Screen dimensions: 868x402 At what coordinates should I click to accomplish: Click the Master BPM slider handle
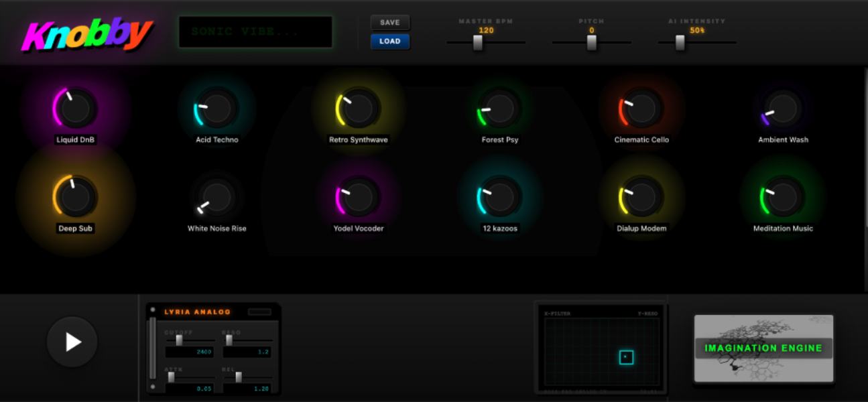click(477, 43)
